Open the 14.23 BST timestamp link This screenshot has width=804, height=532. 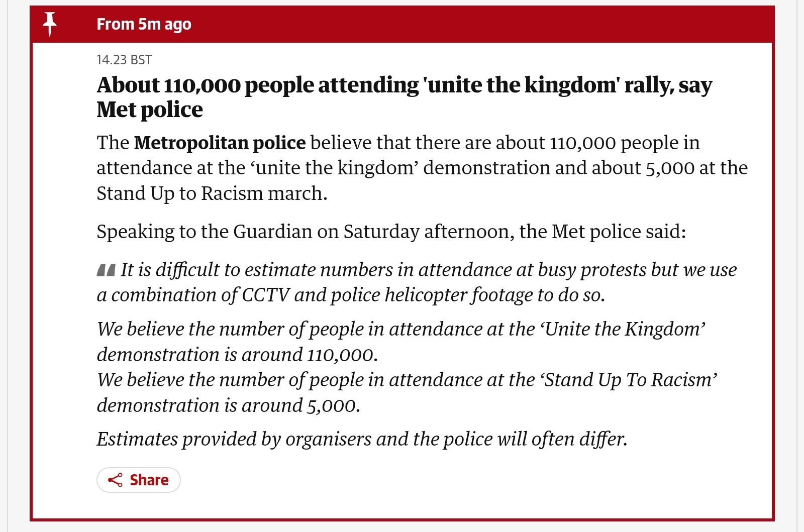124,60
